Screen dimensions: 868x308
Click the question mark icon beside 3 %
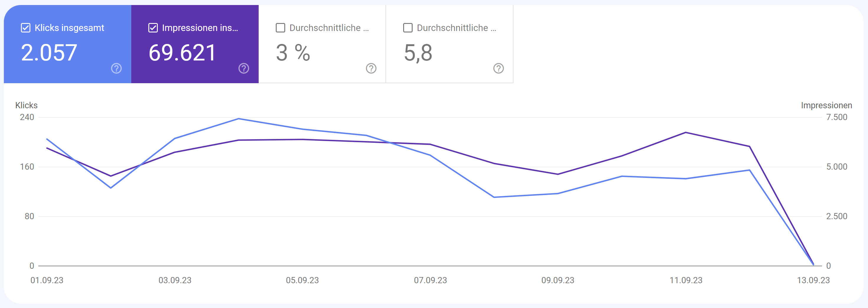point(371,68)
